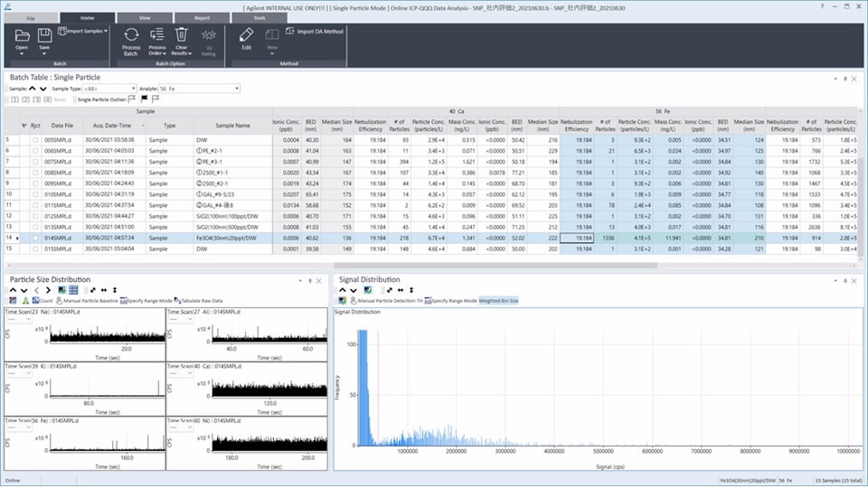Click the Save batch disk icon
This screenshot has width=868, height=488.
(44, 35)
